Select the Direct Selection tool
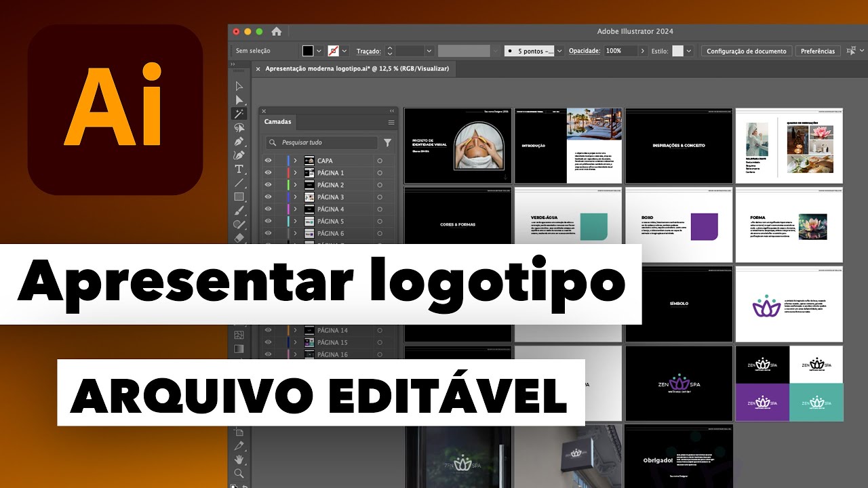Image resolution: width=868 pixels, height=488 pixels. [x=239, y=100]
